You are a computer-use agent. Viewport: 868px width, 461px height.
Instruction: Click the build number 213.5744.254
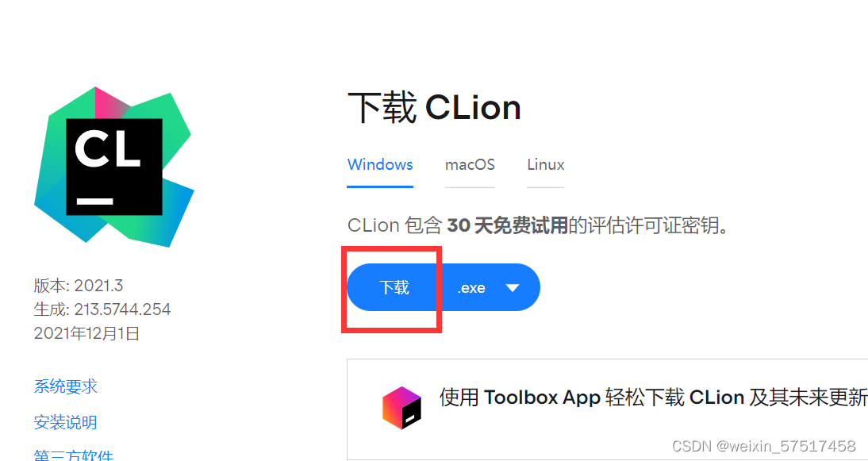[x=122, y=309]
